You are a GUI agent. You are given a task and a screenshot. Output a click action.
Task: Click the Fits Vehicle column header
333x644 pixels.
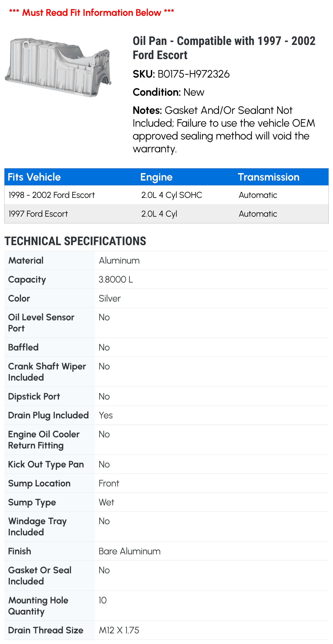point(34,177)
